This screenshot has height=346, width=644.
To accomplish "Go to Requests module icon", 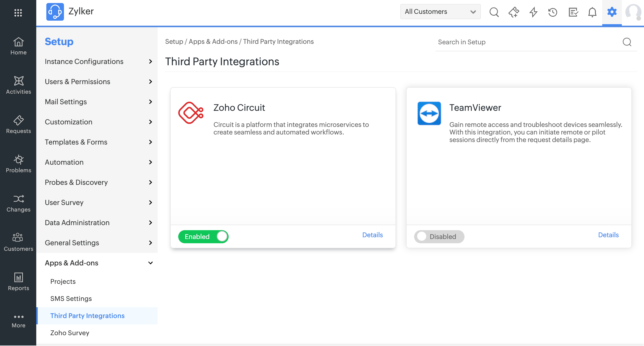I will [18, 124].
